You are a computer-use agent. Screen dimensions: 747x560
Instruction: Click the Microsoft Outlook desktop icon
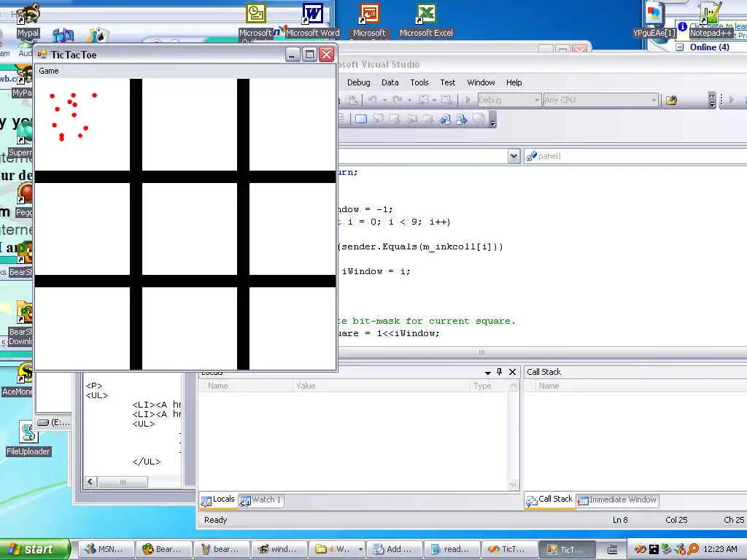[x=256, y=20]
